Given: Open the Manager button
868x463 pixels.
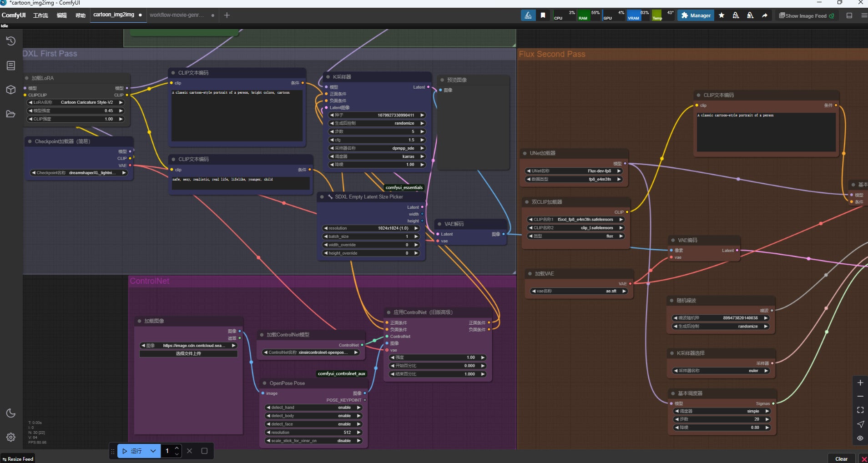Looking at the screenshot, I should coord(696,15).
